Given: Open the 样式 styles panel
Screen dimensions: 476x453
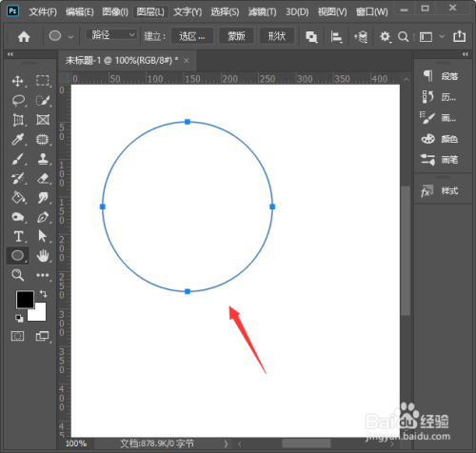Looking at the screenshot, I should click(x=440, y=191).
